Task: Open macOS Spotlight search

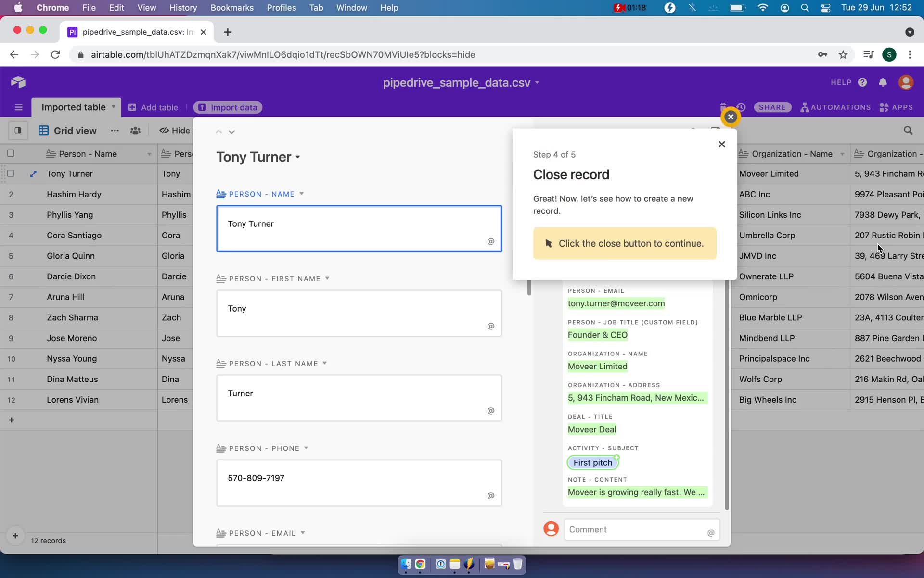Action: [x=805, y=8]
